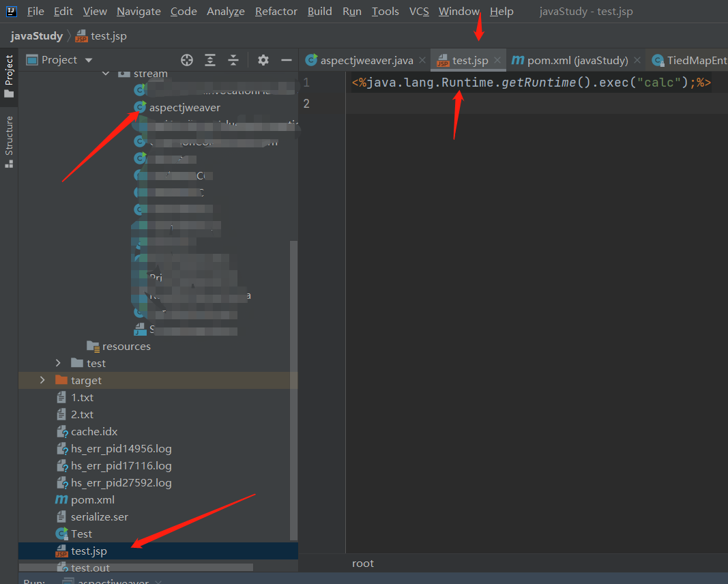Viewport: 728px width, 584px height.
Task: Click the orange target folder icon
Action: point(61,380)
